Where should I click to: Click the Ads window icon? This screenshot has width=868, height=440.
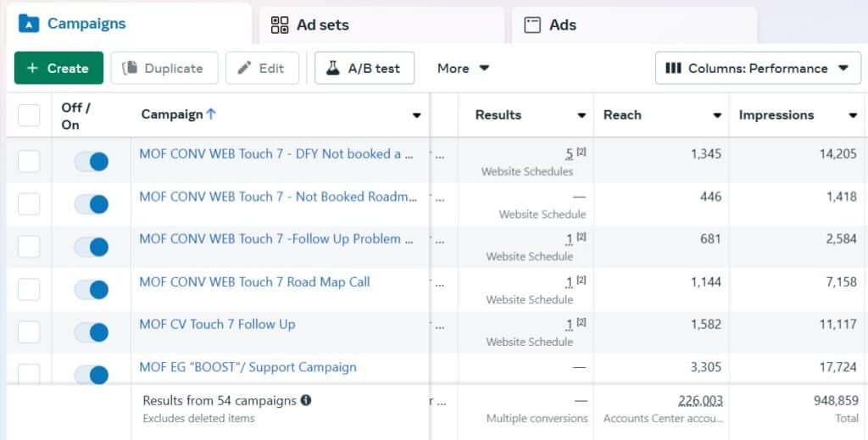coord(532,25)
